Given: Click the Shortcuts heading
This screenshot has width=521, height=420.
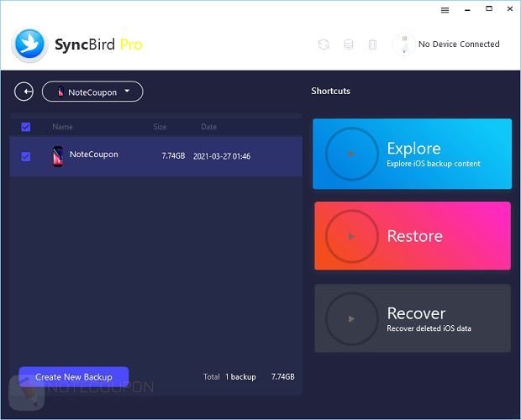Looking at the screenshot, I should tap(330, 91).
